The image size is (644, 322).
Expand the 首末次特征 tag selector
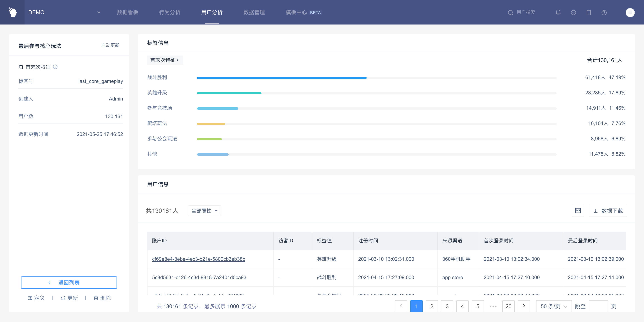click(165, 60)
